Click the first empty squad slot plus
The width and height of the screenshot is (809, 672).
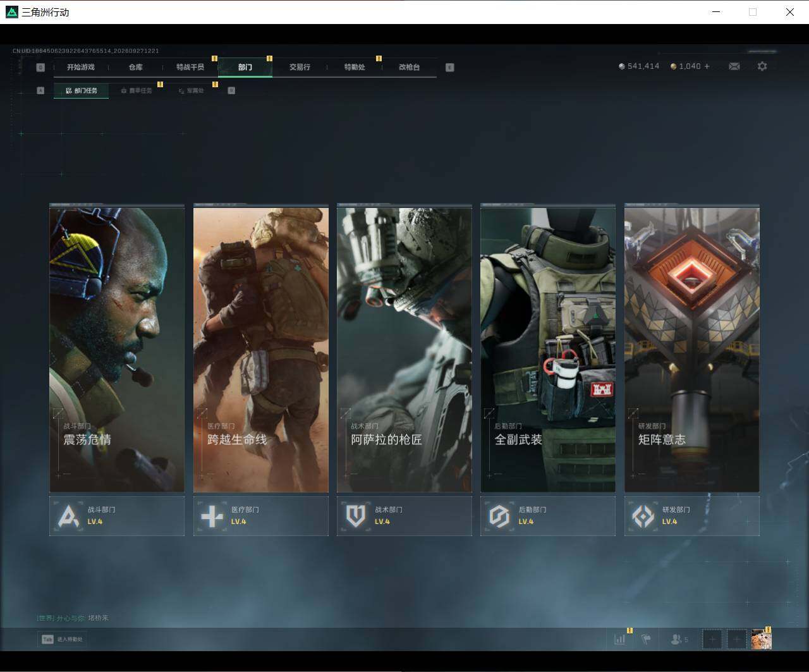[x=712, y=640]
